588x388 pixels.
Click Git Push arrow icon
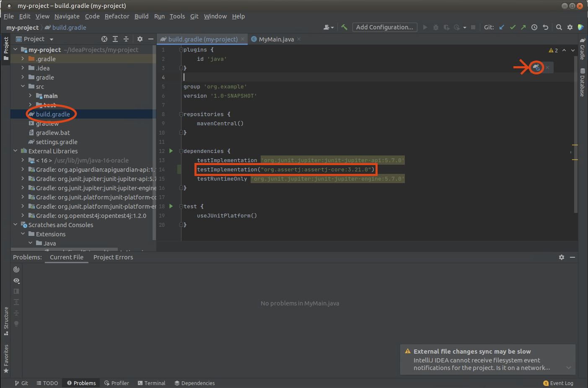523,27
